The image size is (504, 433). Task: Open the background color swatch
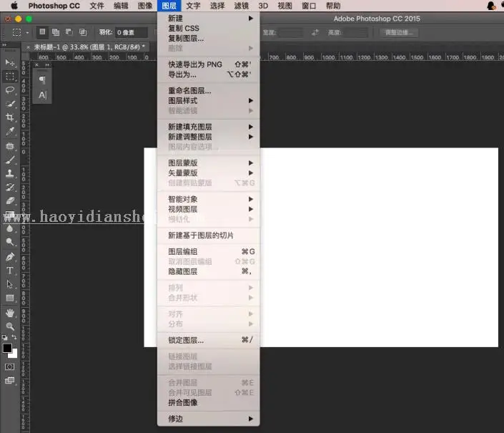click(x=14, y=354)
